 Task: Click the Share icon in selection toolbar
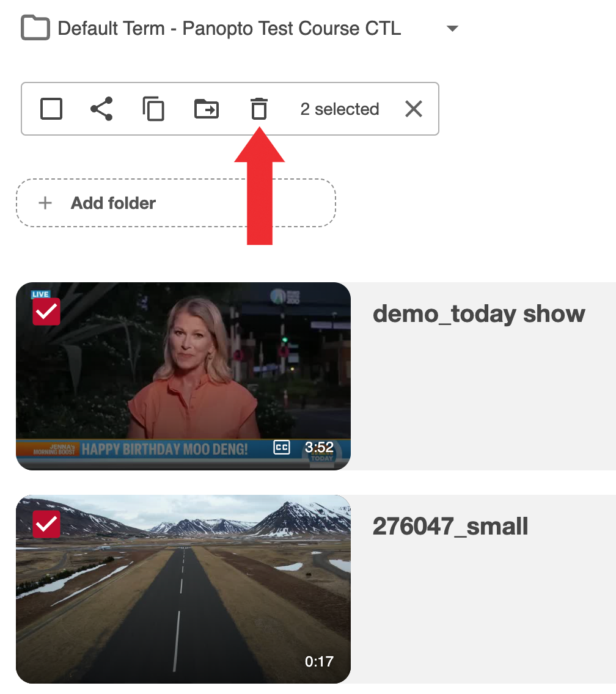pos(101,109)
